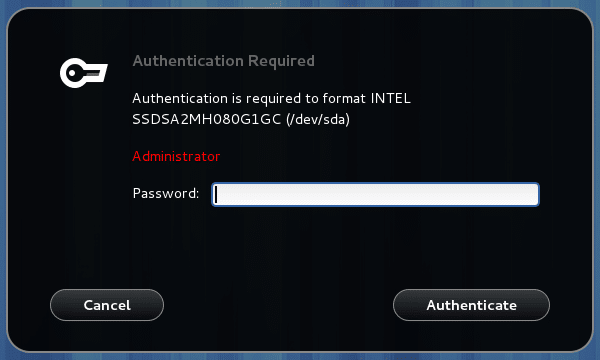Click the /dev/sda device path text
600x360 pixels.
318,119
